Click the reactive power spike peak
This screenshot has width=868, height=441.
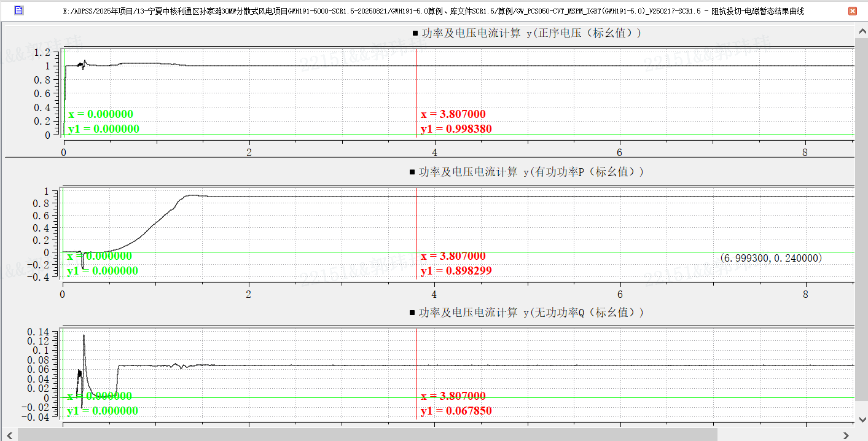[84, 335]
